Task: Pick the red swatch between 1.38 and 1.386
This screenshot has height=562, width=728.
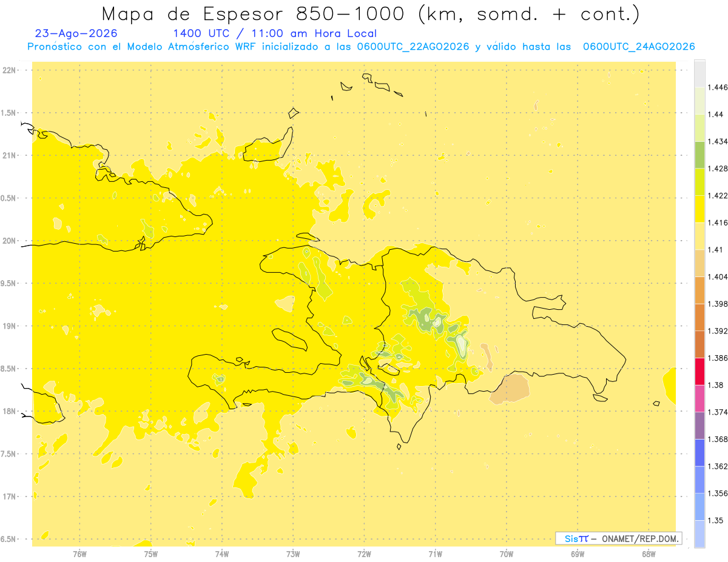Action: pos(699,372)
